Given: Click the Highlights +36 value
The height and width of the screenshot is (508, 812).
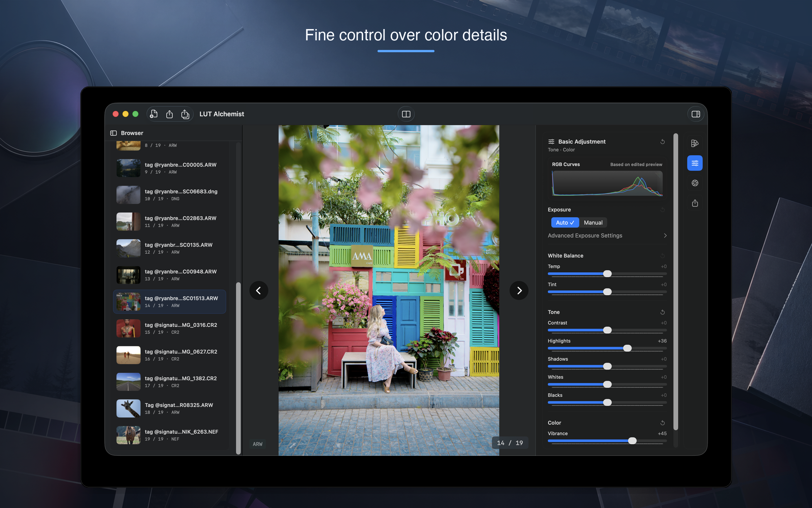Looking at the screenshot, I should (x=662, y=341).
